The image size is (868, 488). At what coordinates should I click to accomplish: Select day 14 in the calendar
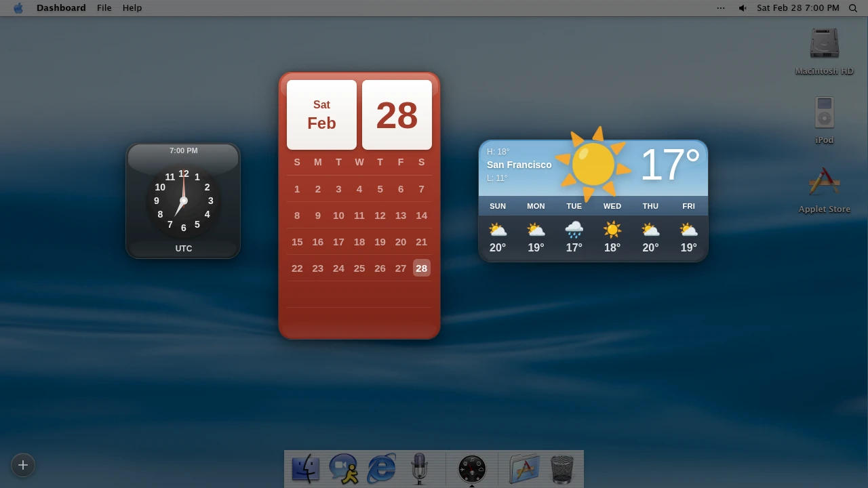click(422, 216)
